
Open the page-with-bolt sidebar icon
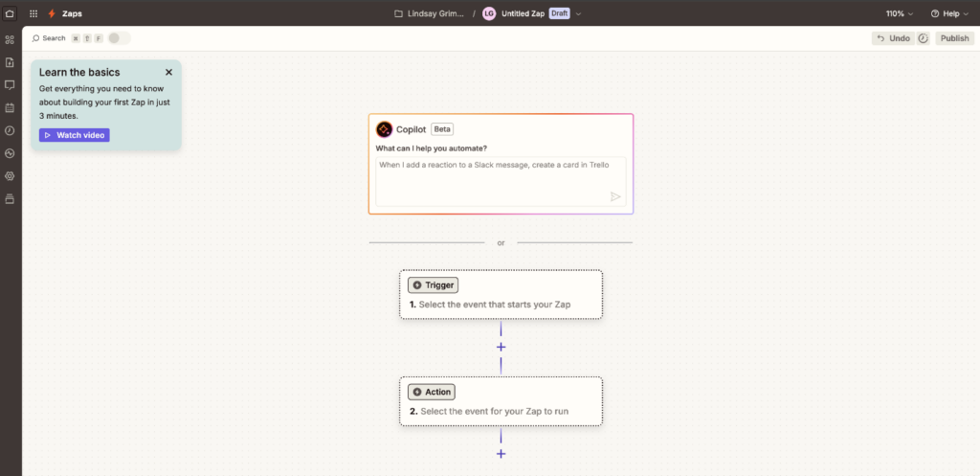point(10,62)
